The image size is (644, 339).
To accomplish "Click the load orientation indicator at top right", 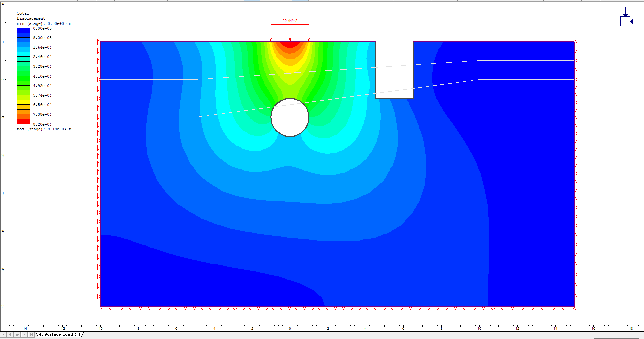I will (626, 21).
